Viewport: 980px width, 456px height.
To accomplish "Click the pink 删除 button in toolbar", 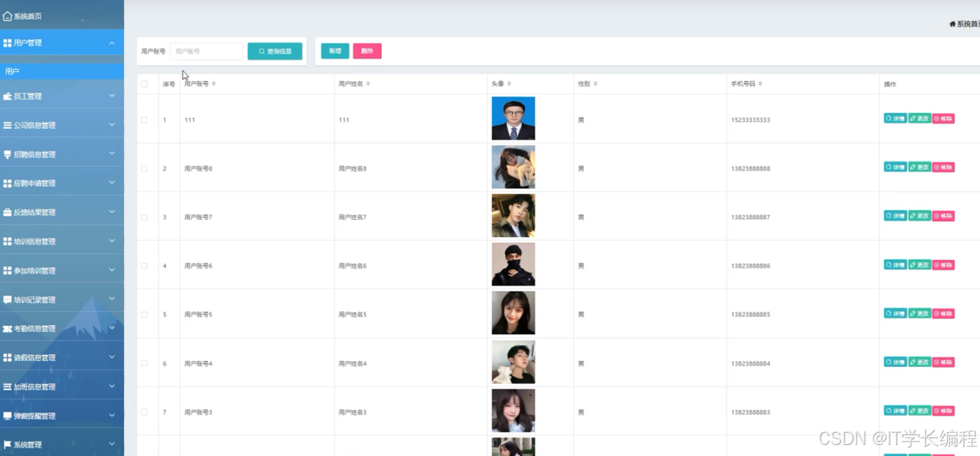I will pos(367,51).
